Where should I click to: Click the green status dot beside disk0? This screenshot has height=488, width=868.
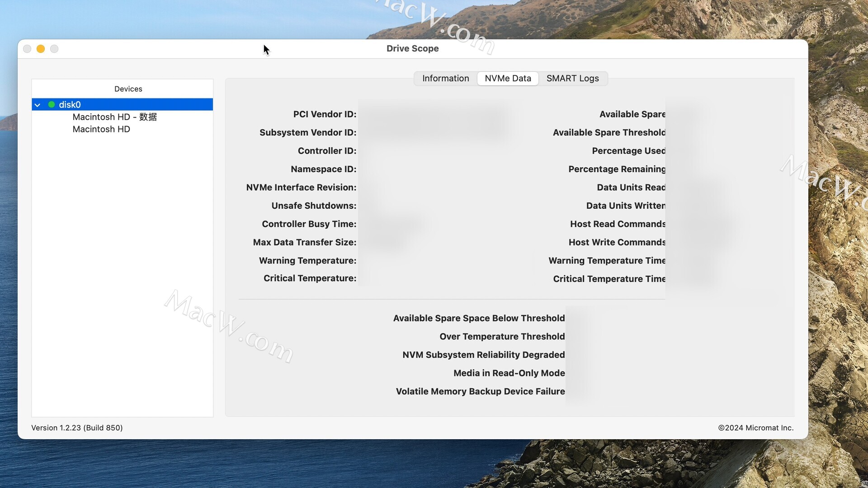tap(52, 105)
